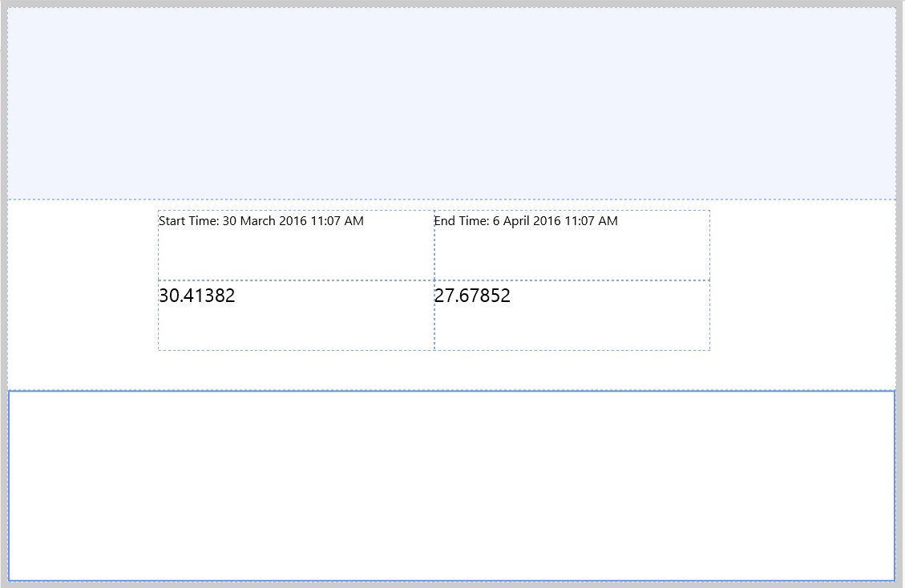Image resolution: width=905 pixels, height=588 pixels.
Task: Click the empty body space below the table
Action: click(x=451, y=370)
